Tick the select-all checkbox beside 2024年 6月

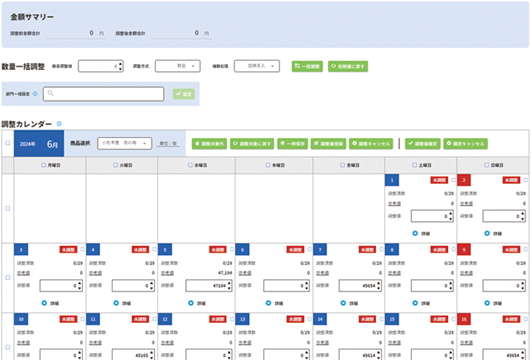pyautogui.click(x=7, y=143)
